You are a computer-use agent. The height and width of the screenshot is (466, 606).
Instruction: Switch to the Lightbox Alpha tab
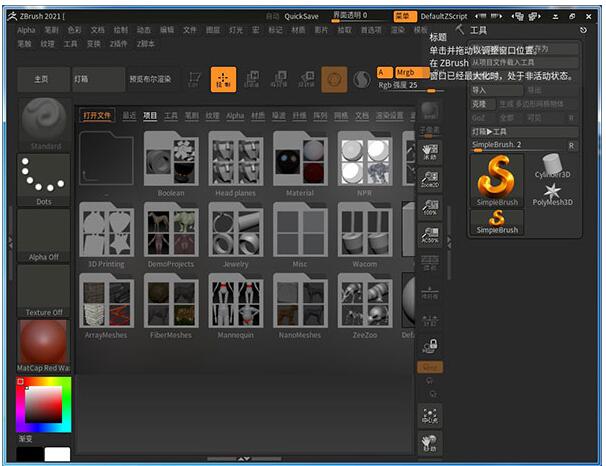point(235,116)
